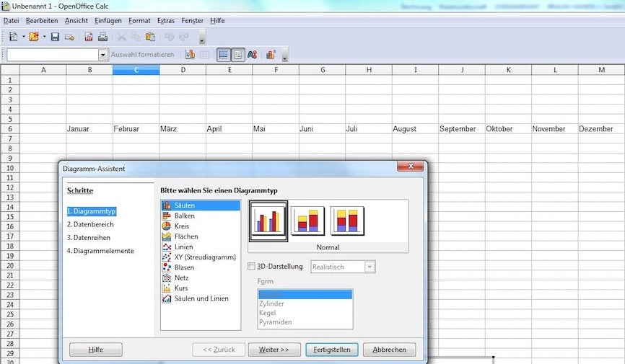The image size is (625, 364).
Task: Choose the Balken bar chart type
Action: click(184, 216)
